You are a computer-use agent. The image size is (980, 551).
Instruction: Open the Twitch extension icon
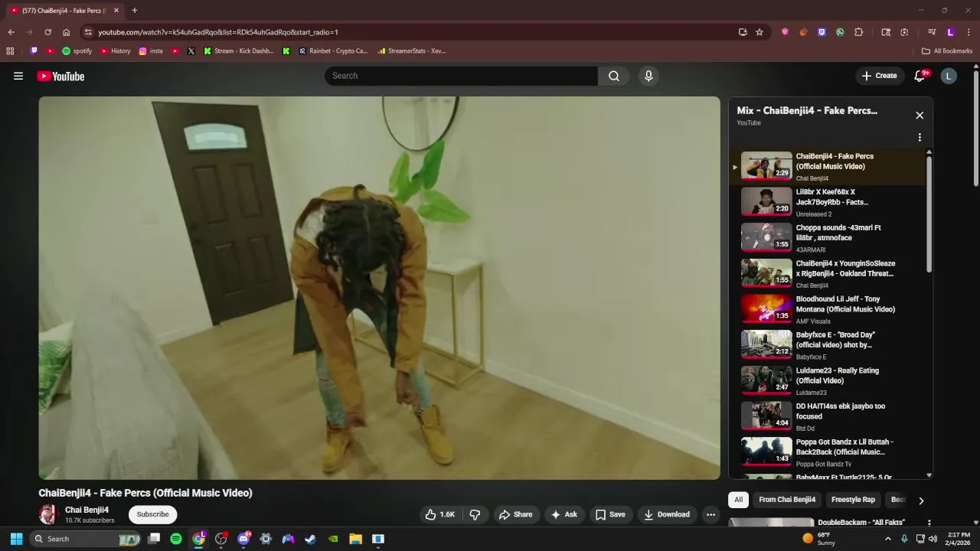tap(822, 32)
